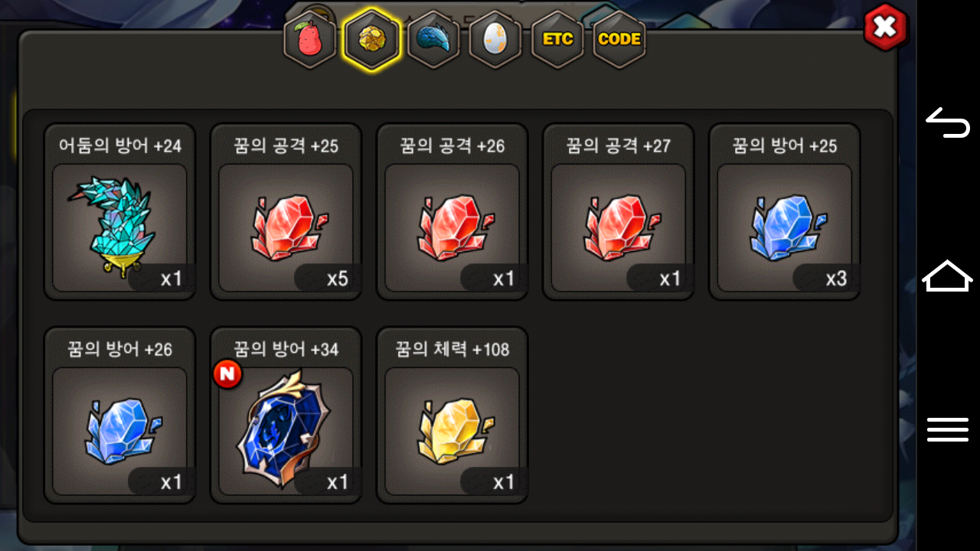Image resolution: width=980 pixels, height=551 pixels.
Task: Choose the blue 꿈의 방어 +26 gem
Action: [x=119, y=416]
